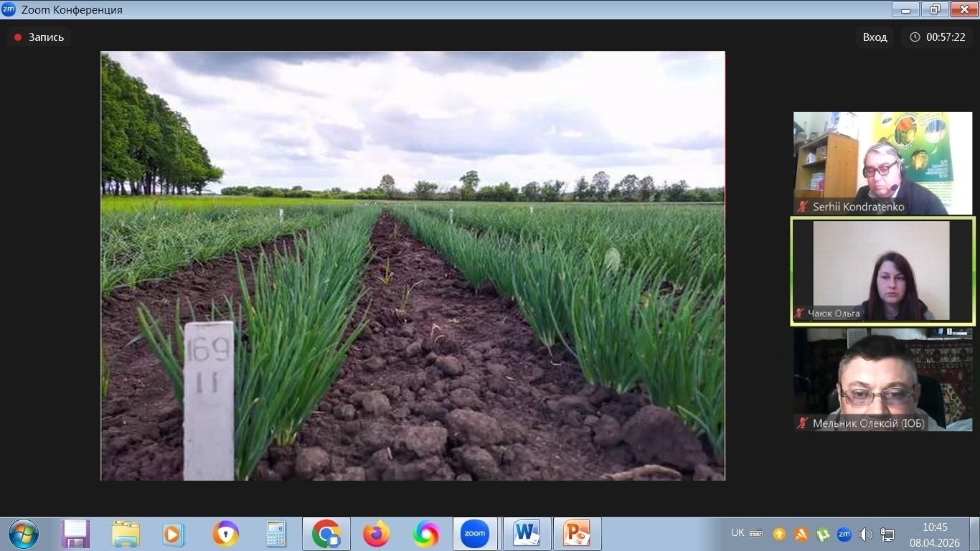Screen dimensions: 980x551
Task: Select Serhii Kondratenko's video tile
Action: [x=882, y=161]
